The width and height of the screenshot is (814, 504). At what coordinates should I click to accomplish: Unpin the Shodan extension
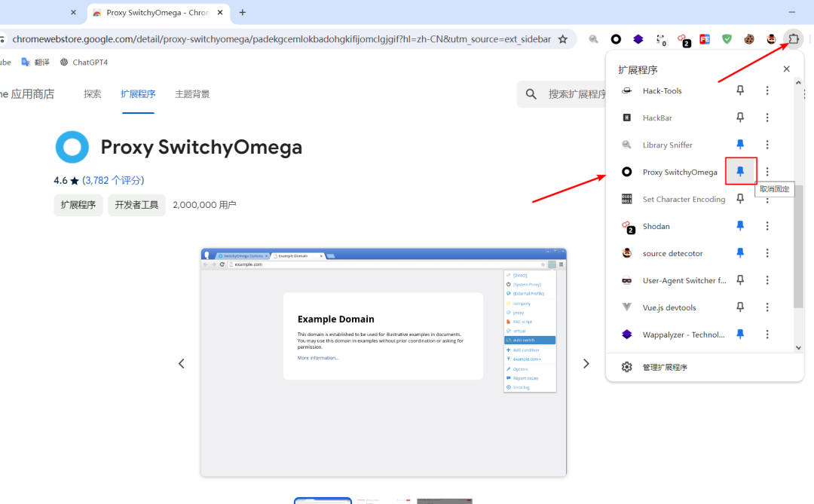pos(740,226)
